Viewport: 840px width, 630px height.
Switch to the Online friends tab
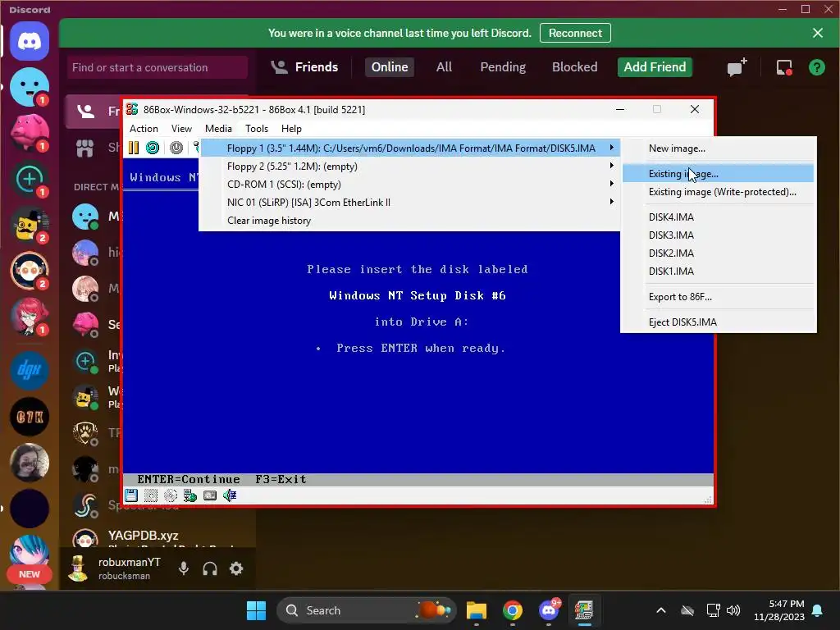coord(390,67)
